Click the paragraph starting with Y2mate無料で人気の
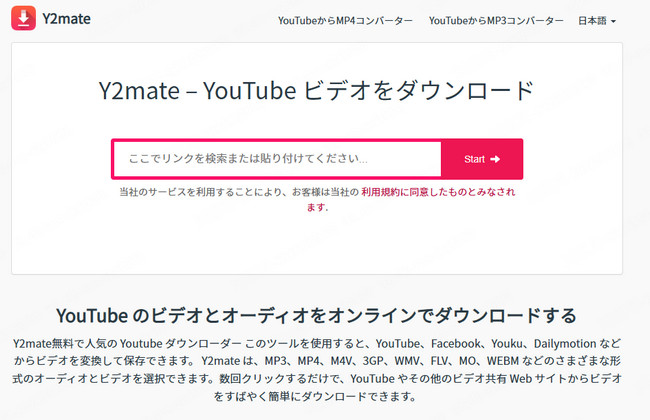650x420 pixels. (316, 370)
